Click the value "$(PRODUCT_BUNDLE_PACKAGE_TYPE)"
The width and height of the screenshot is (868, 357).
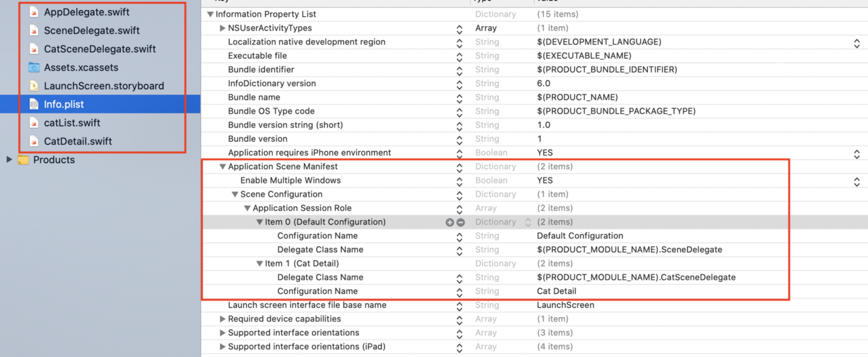(616, 111)
